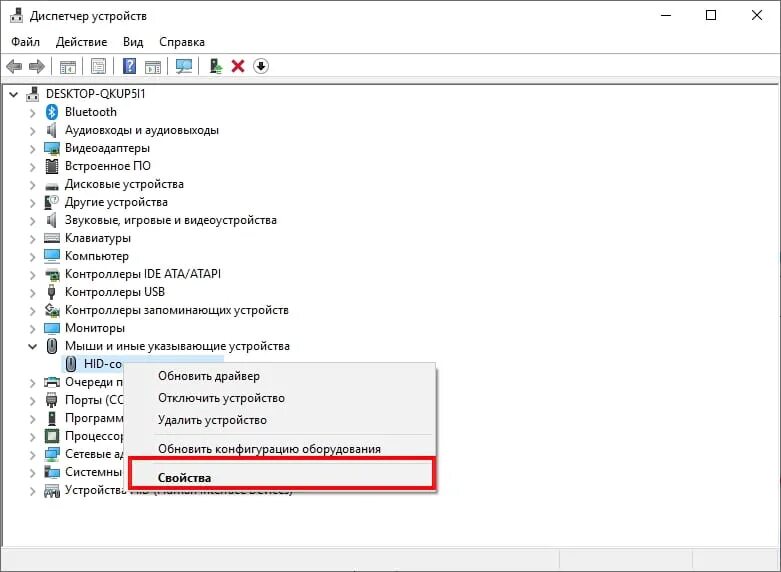Click the Компьютер category icon
Image resolution: width=781 pixels, height=572 pixels.
tap(52, 256)
